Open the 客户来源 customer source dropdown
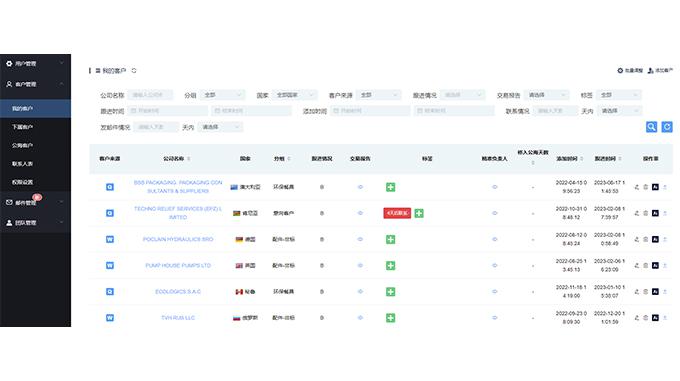The image size is (680, 381). pos(379,95)
